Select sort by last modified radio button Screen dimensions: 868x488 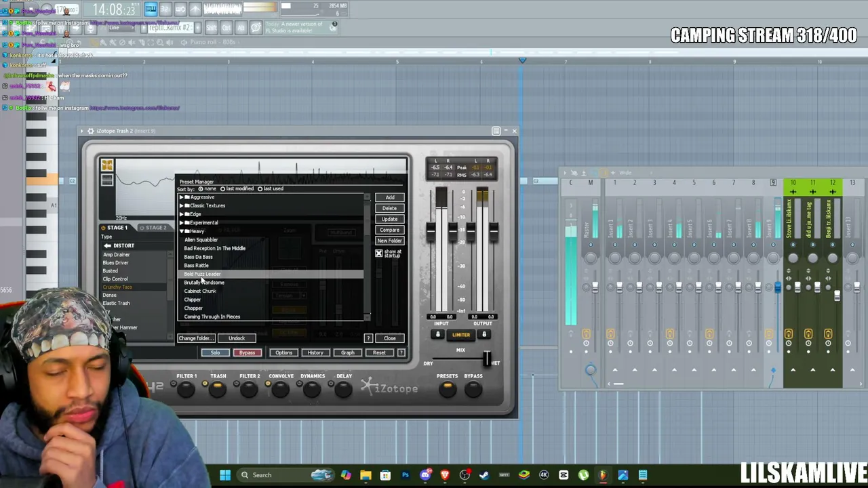click(222, 189)
